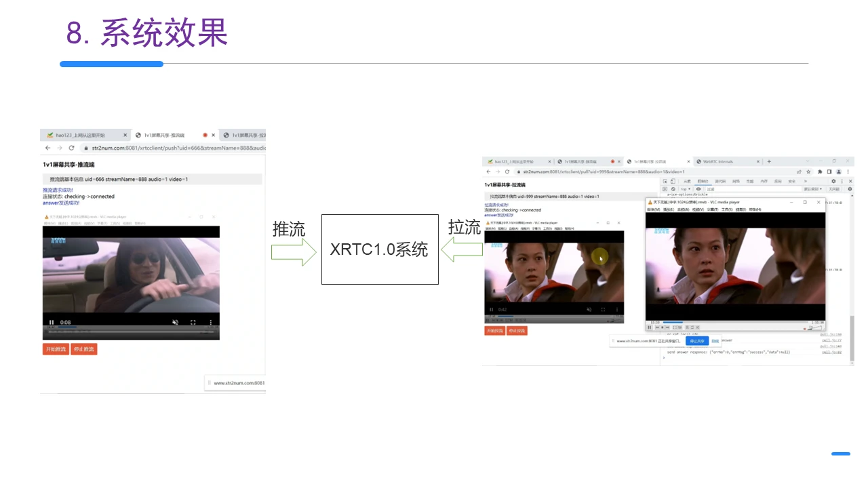
Task: Open the 帮助(H) menu in front VLC window
Action: point(755,209)
